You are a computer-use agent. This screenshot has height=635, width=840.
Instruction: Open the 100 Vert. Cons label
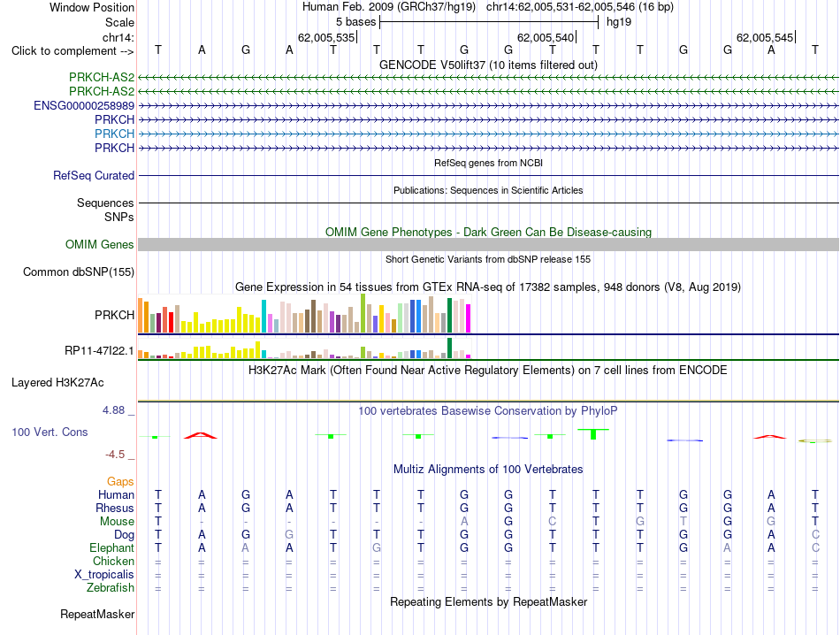(50, 432)
